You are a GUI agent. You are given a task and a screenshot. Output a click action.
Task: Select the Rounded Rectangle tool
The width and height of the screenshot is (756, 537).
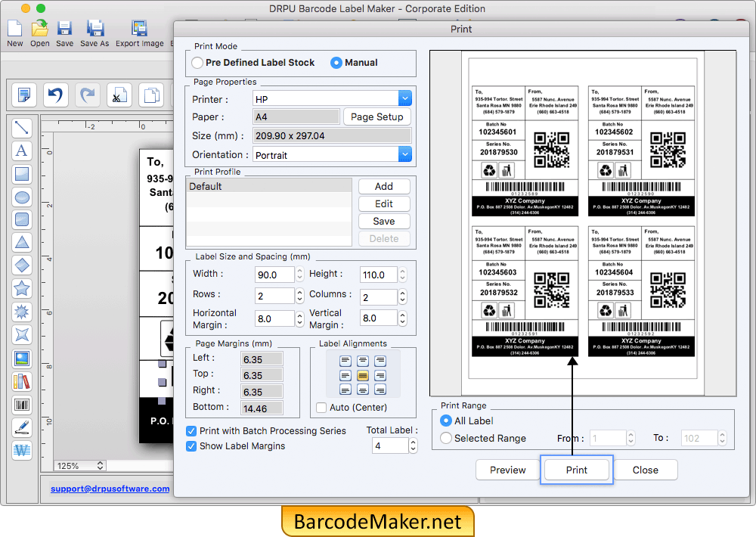(x=22, y=219)
